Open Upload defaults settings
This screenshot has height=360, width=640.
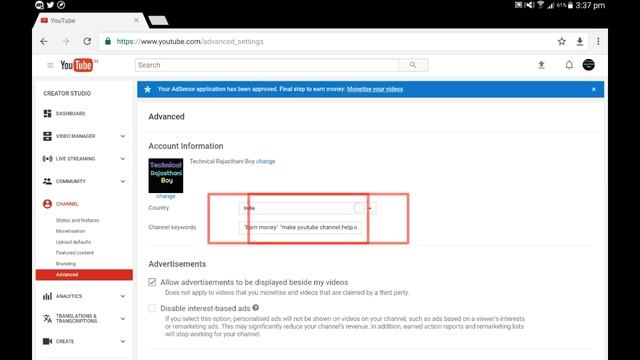pyautogui.click(x=73, y=242)
